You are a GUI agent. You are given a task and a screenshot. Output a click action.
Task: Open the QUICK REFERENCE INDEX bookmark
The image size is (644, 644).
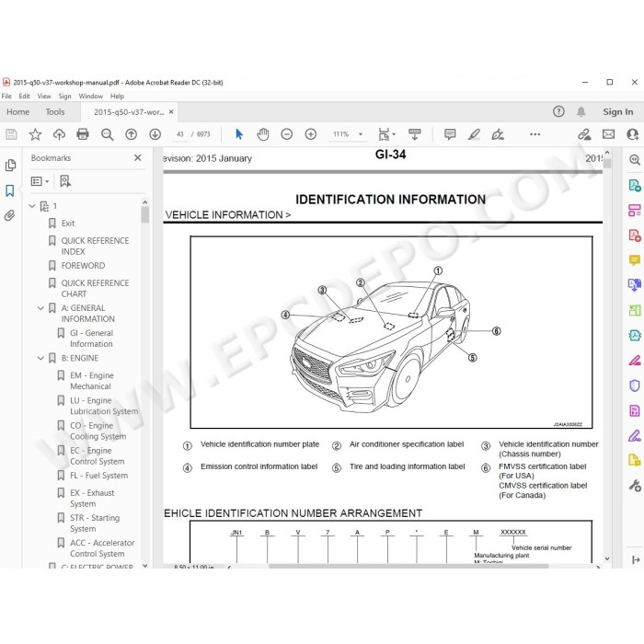click(95, 246)
